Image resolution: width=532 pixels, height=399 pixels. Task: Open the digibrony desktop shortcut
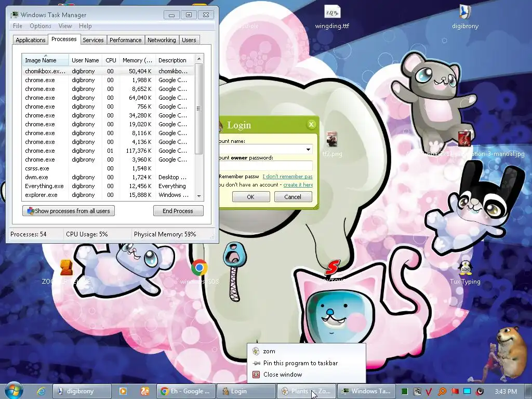(465, 17)
